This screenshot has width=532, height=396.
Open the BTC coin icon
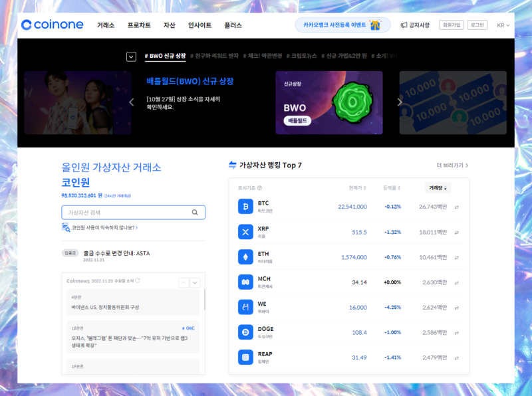[x=245, y=207]
